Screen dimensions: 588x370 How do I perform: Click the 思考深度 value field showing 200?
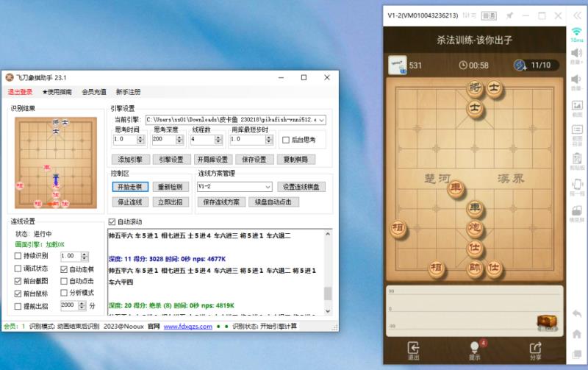[163, 140]
